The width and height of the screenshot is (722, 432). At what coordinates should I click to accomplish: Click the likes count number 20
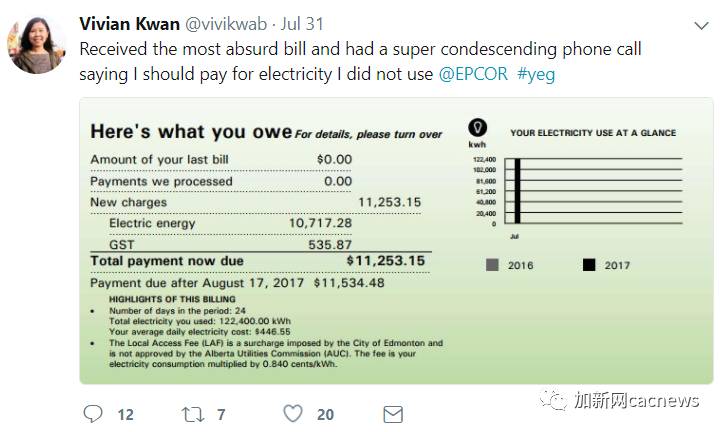tap(325, 414)
